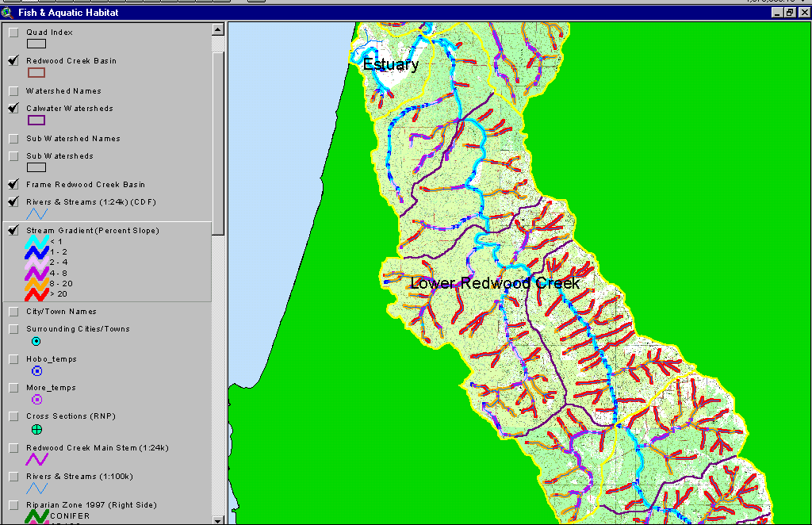Uncheck the Redwood Creek Basin layer
The width and height of the screenshot is (812, 525).
tap(14, 61)
